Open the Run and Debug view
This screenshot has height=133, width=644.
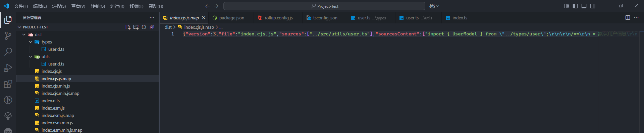click(x=8, y=68)
